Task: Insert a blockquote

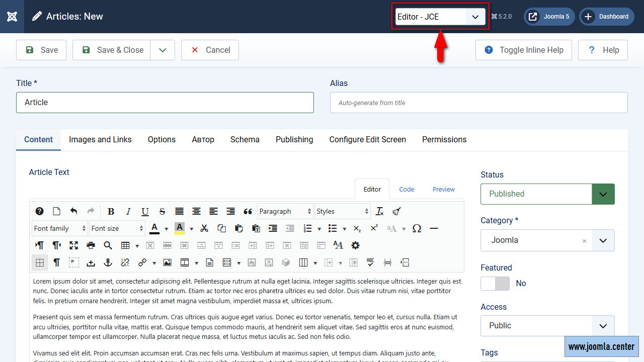Action: [x=248, y=211]
